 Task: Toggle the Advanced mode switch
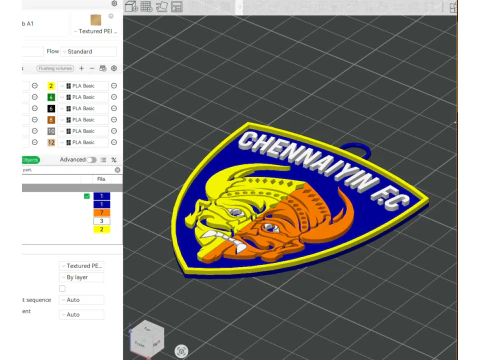[92, 160]
